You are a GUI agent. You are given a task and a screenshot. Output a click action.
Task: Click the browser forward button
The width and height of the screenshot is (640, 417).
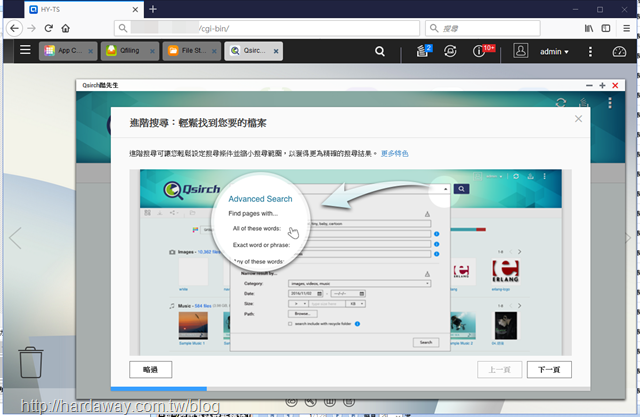pyautogui.click(x=31, y=28)
